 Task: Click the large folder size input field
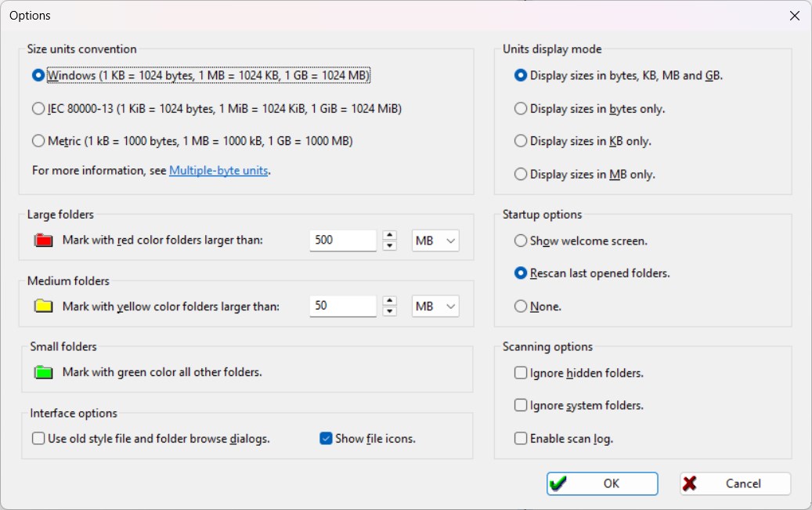coord(343,241)
